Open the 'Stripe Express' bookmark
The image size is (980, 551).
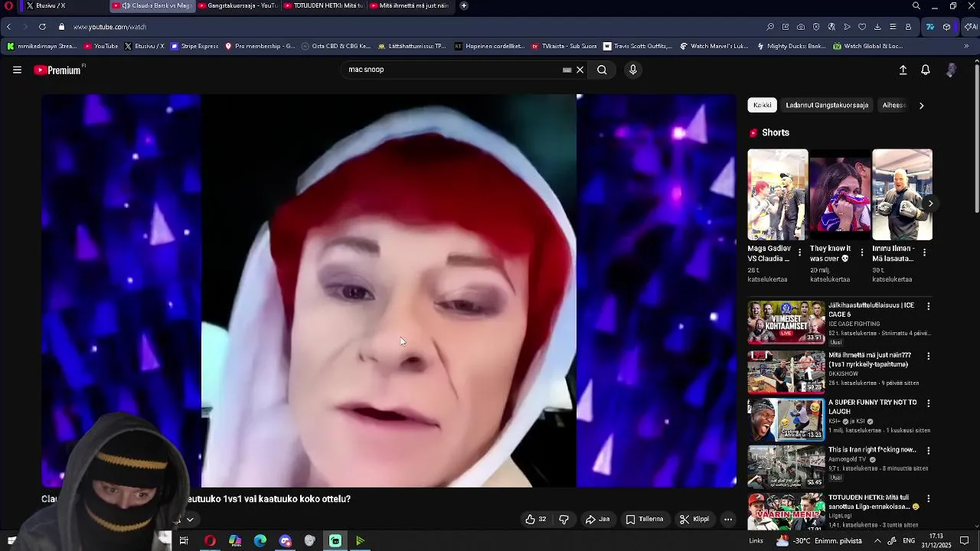click(x=194, y=46)
